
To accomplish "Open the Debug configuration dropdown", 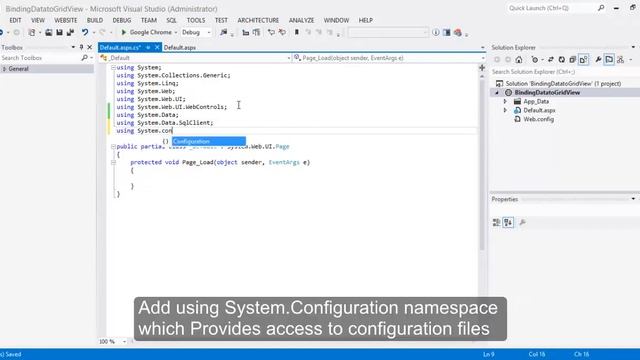I will click(x=209, y=32).
